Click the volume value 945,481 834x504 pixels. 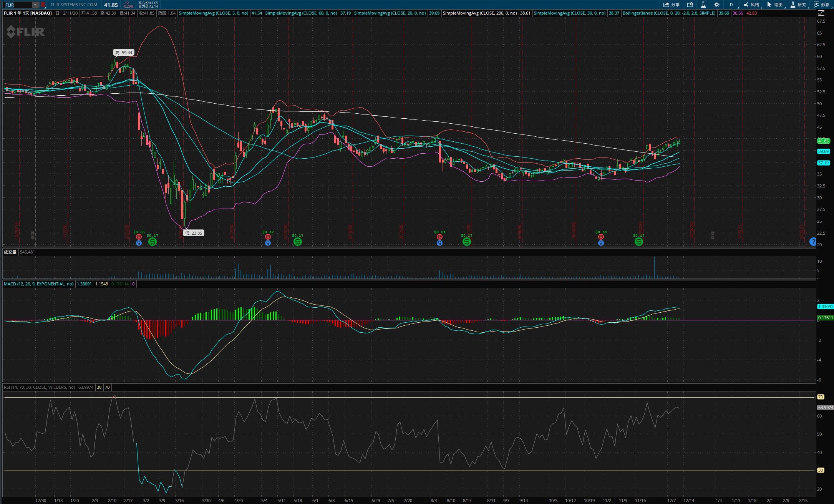pyautogui.click(x=27, y=252)
